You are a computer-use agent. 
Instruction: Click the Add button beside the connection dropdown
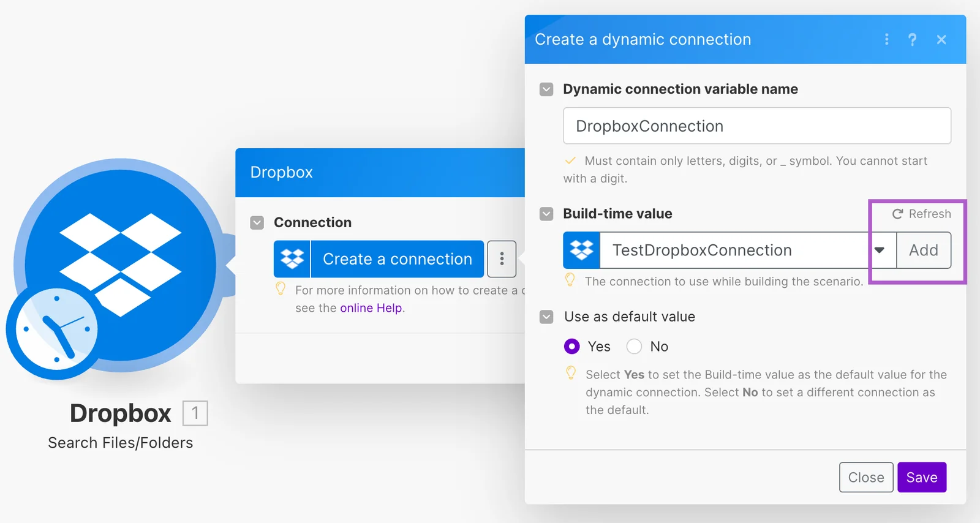click(924, 250)
